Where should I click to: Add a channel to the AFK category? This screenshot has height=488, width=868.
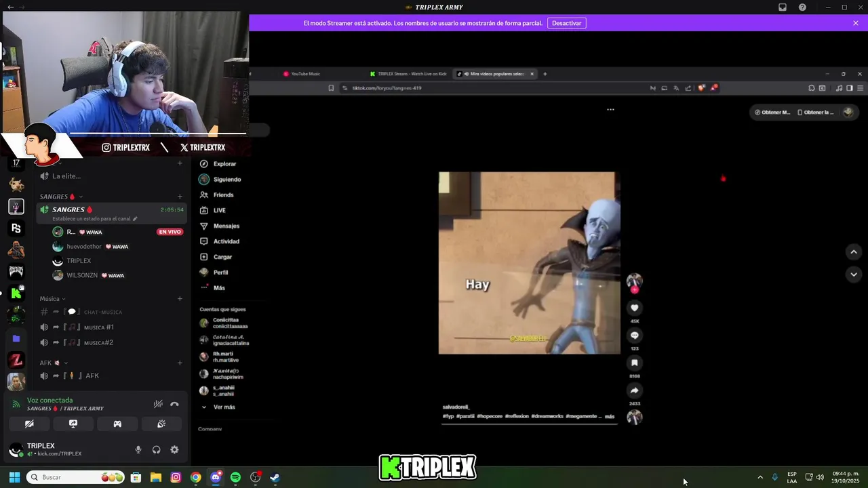(x=180, y=363)
